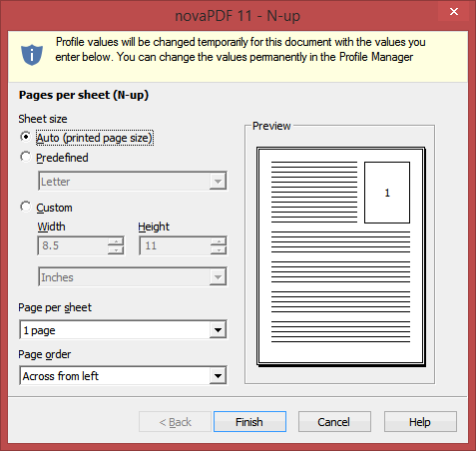The width and height of the screenshot is (476, 451).
Task: Open Help for N-up settings
Action: point(420,422)
